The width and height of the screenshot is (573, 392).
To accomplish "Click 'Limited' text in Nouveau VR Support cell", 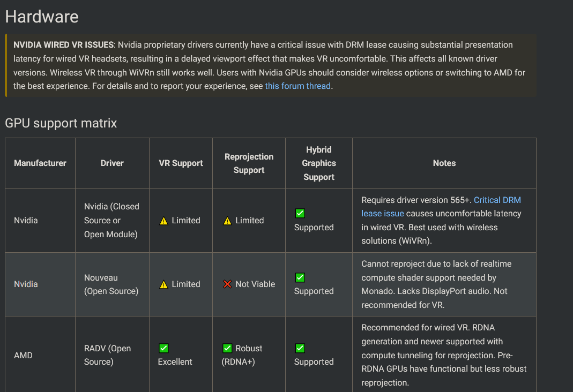I will (186, 284).
